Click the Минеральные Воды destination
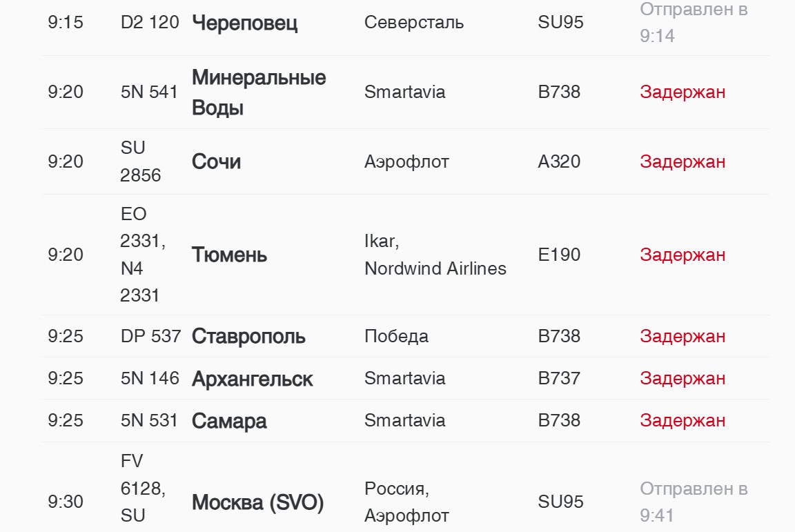 (x=258, y=92)
